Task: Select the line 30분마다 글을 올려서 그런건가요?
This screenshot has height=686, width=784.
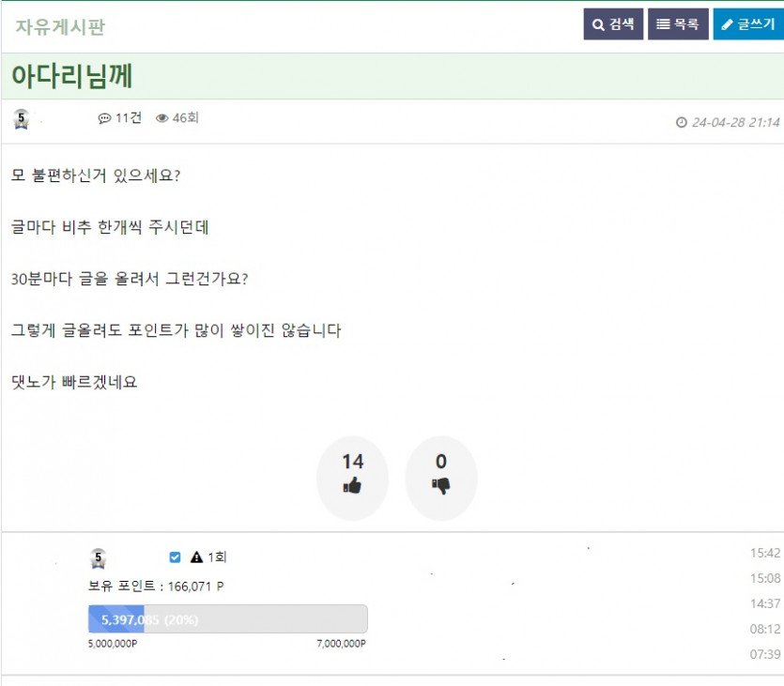Action: (x=130, y=279)
